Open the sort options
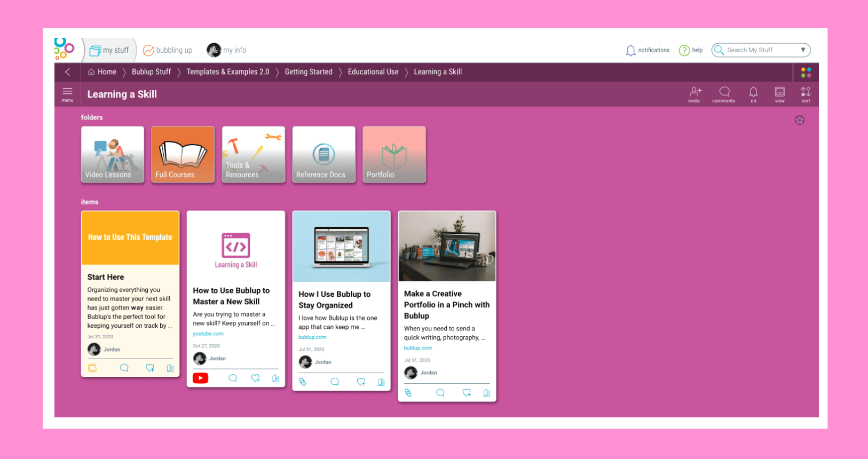The width and height of the screenshot is (868, 459). pyautogui.click(x=806, y=94)
